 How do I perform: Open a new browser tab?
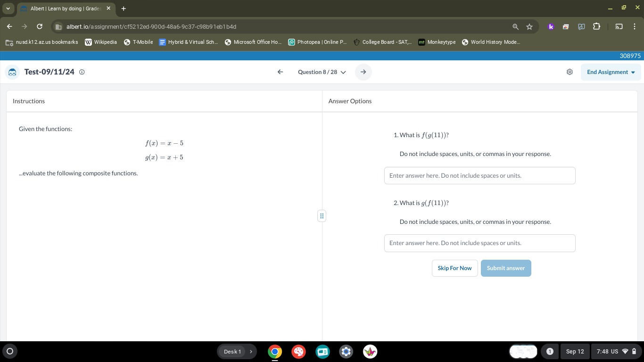(x=124, y=8)
